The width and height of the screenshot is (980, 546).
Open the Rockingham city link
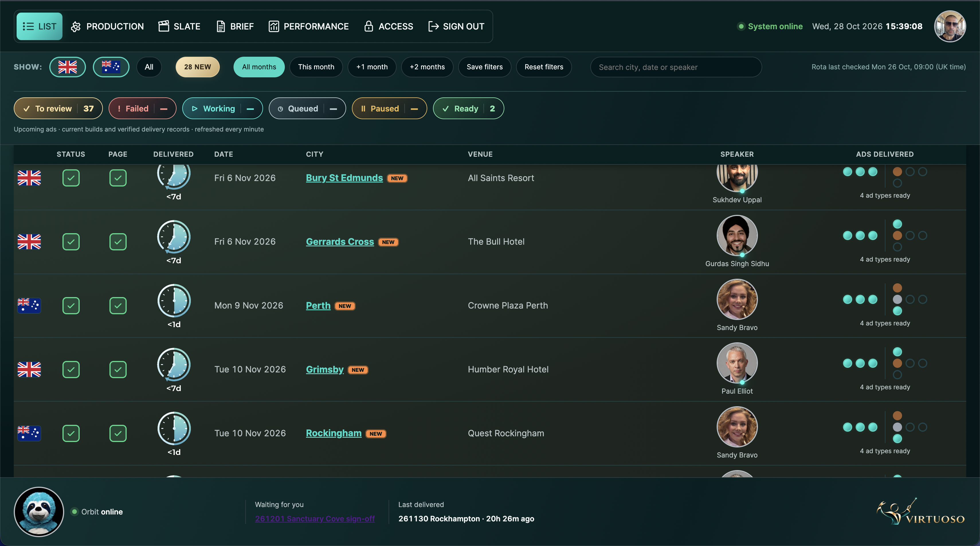(334, 433)
